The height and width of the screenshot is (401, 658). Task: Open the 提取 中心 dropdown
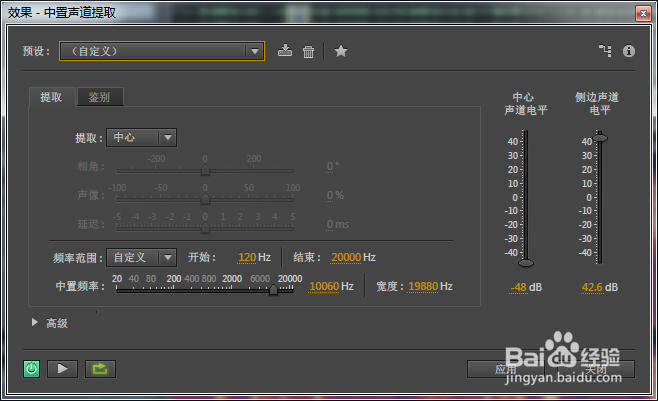[x=141, y=138]
